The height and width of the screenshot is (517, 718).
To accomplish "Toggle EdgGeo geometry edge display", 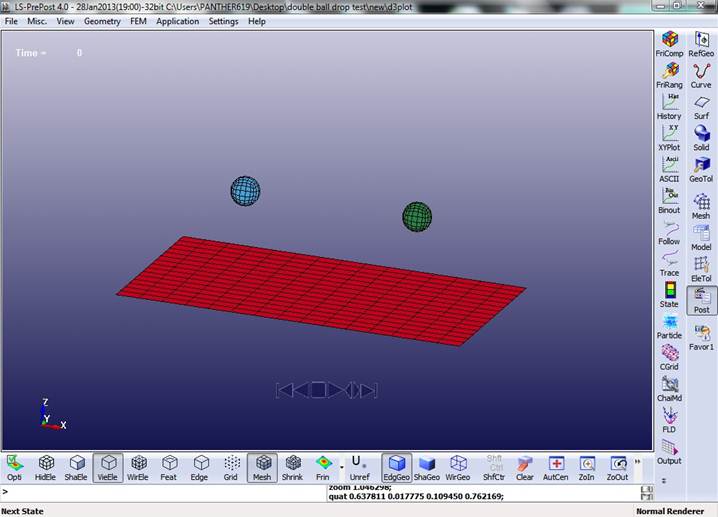I will coord(397,468).
